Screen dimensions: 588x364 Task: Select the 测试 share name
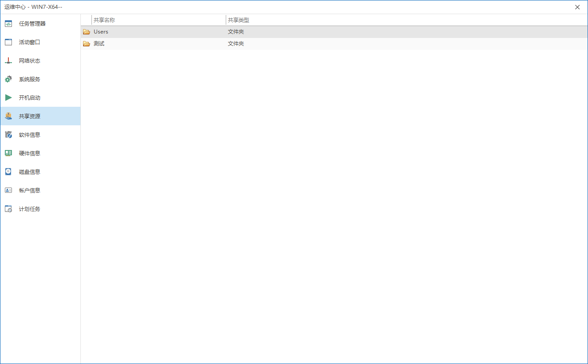[99, 44]
